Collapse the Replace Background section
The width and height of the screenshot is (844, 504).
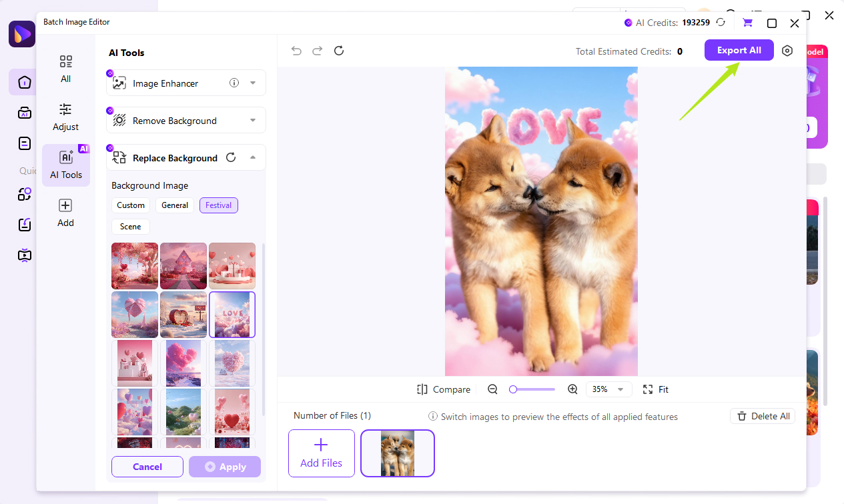tap(253, 158)
